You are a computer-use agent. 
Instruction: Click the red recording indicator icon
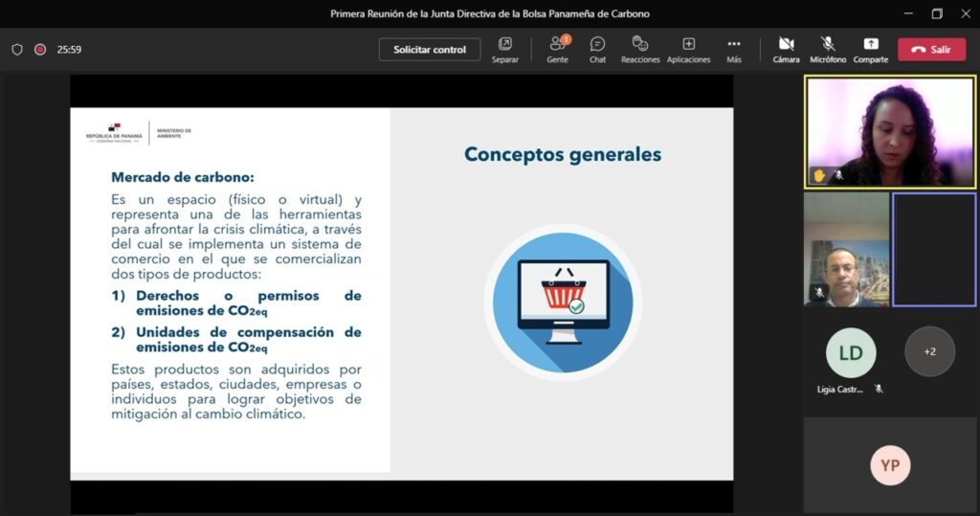(x=40, y=50)
